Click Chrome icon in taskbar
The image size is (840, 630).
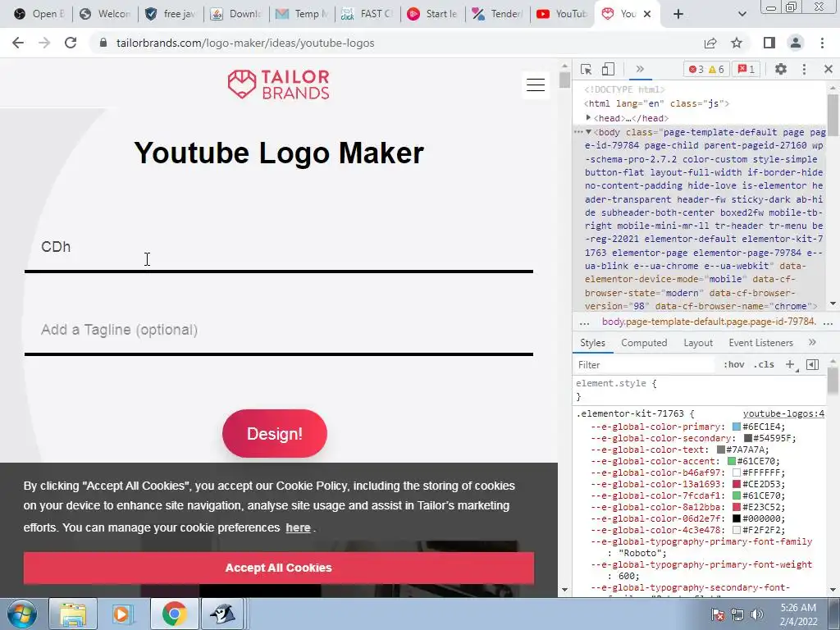click(x=174, y=614)
